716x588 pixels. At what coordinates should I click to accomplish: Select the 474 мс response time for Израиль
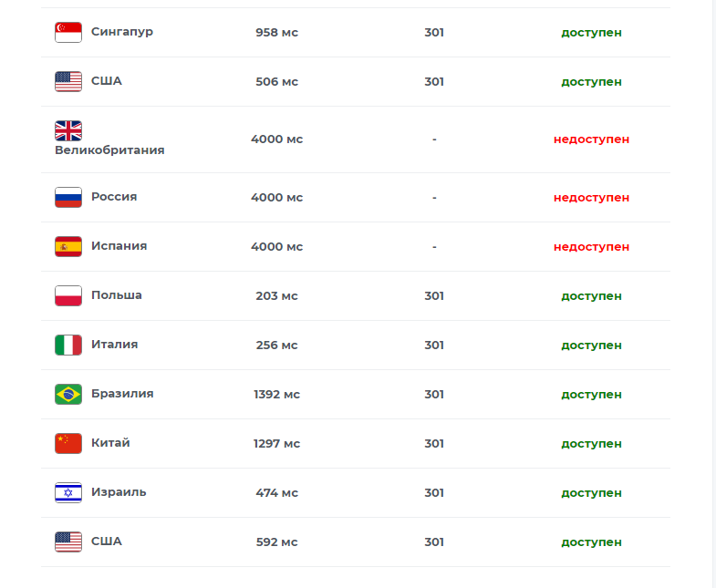pos(276,493)
